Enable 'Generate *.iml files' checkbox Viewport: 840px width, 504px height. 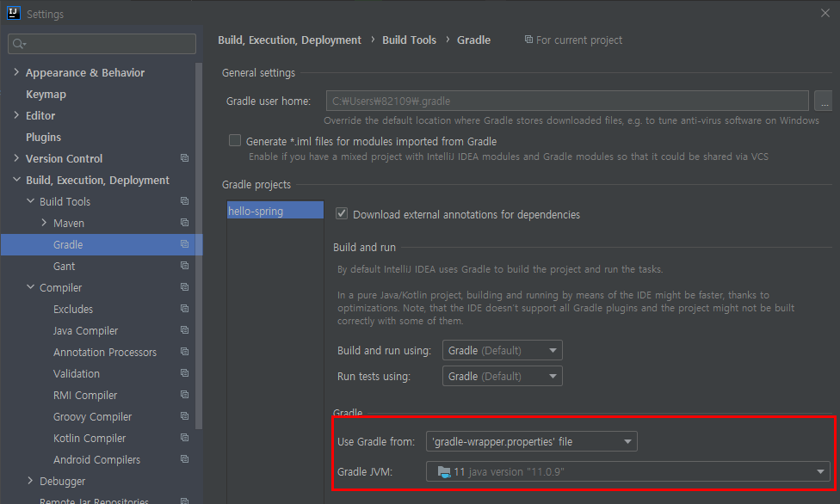tap(235, 140)
